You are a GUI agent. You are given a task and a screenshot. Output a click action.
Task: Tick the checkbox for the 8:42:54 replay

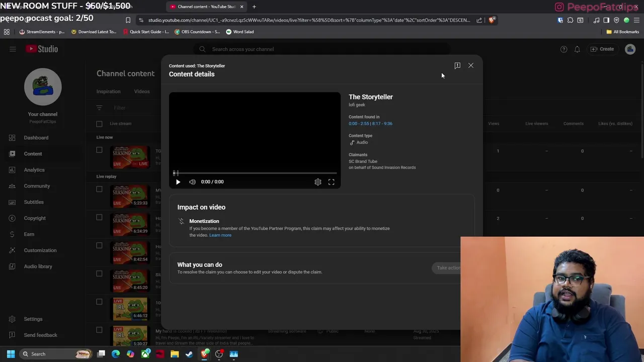point(99,245)
